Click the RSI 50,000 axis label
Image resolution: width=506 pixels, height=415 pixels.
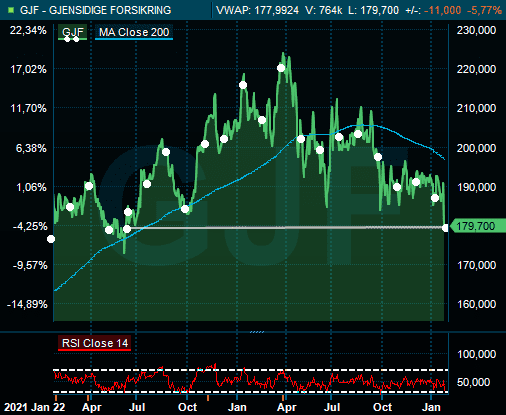[x=473, y=382]
